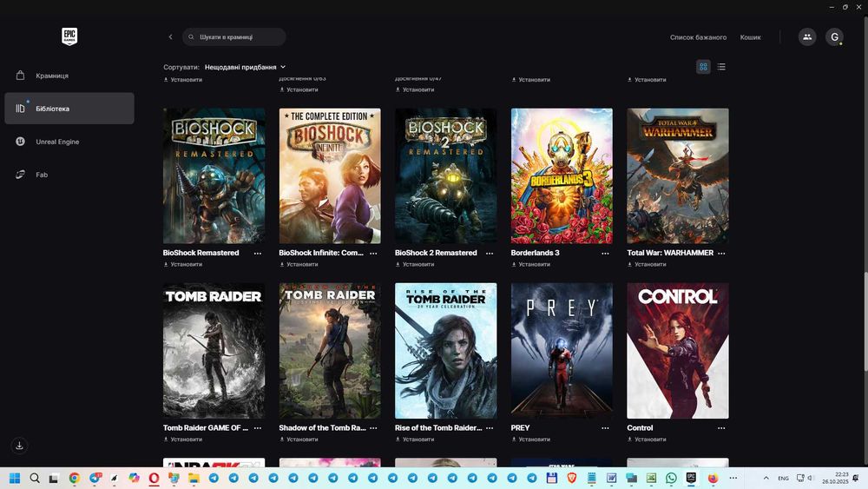This screenshot has height=489, width=868.
Task: Expand the Нещодавні придбання sort dropdown
Action: pyautogui.click(x=246, y=67)
